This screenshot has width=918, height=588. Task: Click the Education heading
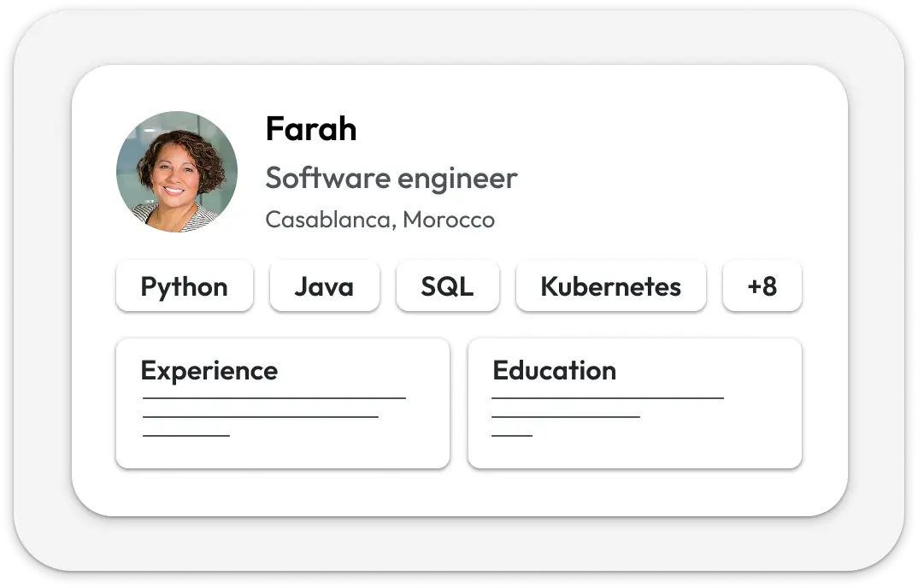(554, 371)
